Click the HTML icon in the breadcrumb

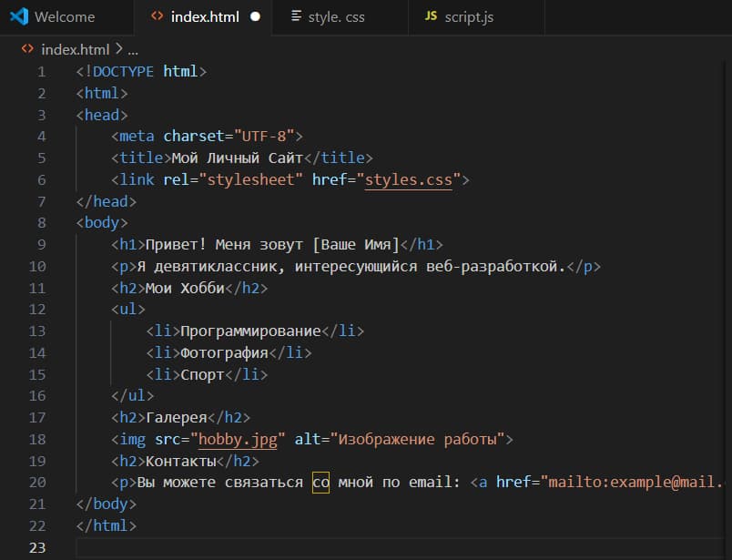point(27,48)
